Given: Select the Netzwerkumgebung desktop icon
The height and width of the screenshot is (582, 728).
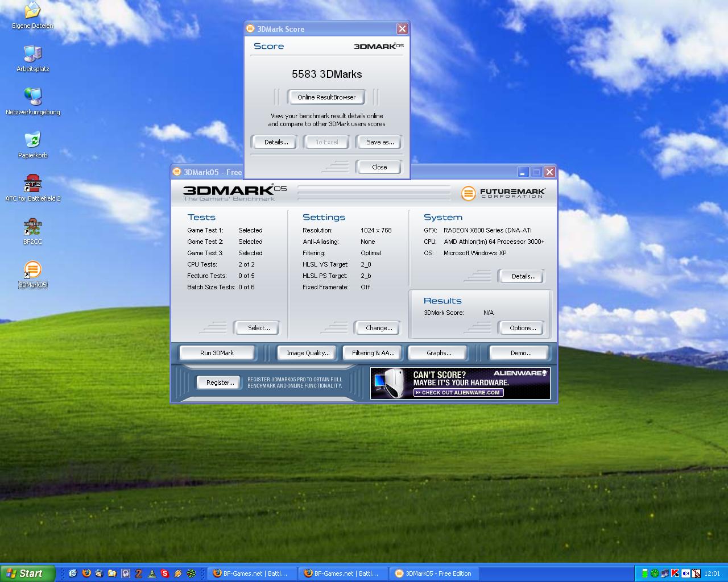Looking at the screenshot, I should tap(32, 102).
